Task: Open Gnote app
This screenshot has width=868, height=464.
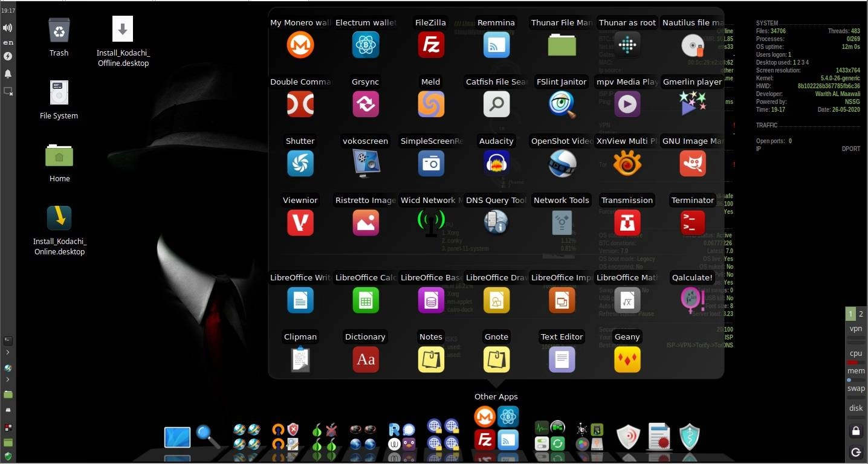Action: [x=496, y=359]
